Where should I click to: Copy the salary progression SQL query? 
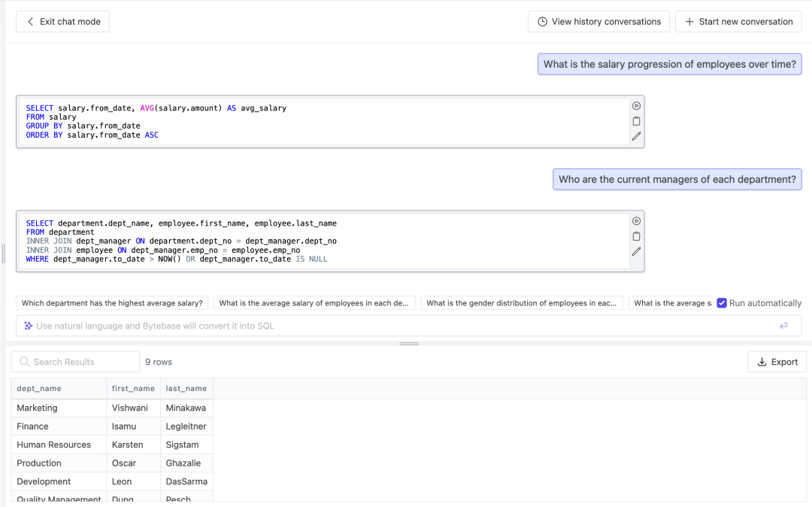coord(636,121)
